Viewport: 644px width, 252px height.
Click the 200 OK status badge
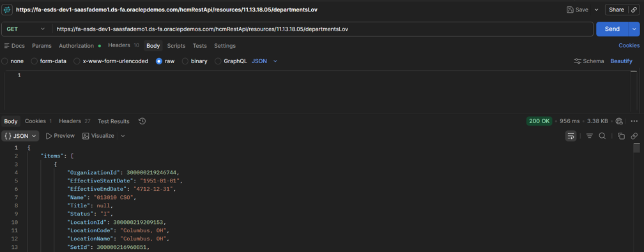[x=539, y=121]
